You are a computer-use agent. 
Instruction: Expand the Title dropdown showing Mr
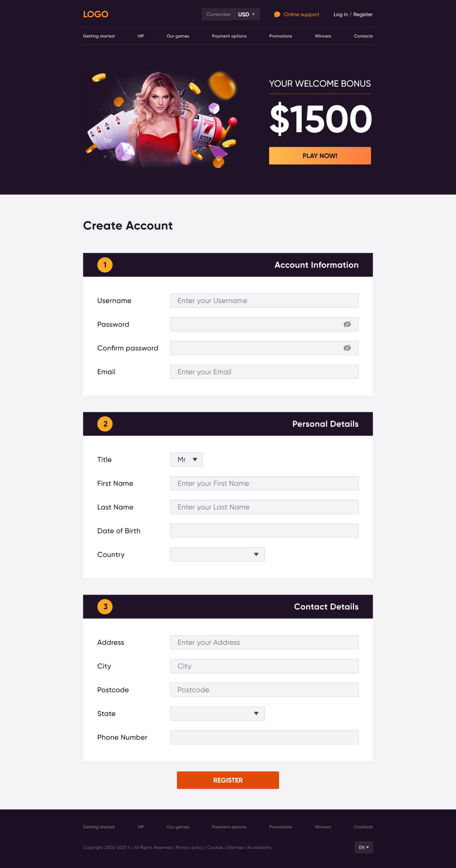tap(187, 459)
